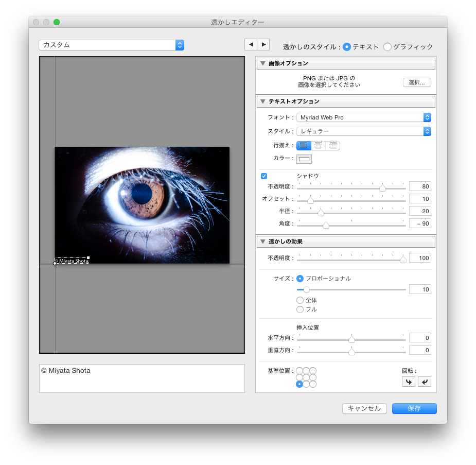The height and width of the screenshot is (465, 476).
Task: Set anchor to top-center position
Action: pos(306,371)
